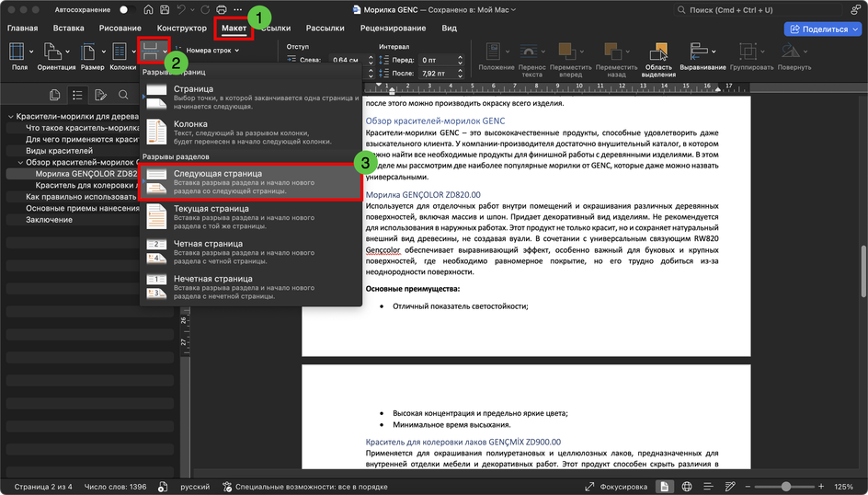
Task: Increase the Перед spacing stepper
Action: (460, 57)
